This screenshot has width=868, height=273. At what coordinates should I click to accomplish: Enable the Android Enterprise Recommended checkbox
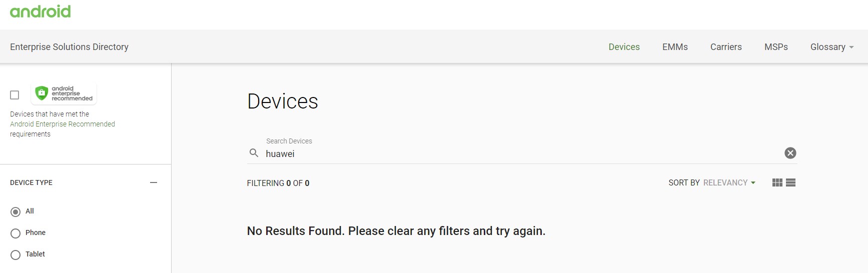click(15, 94)
